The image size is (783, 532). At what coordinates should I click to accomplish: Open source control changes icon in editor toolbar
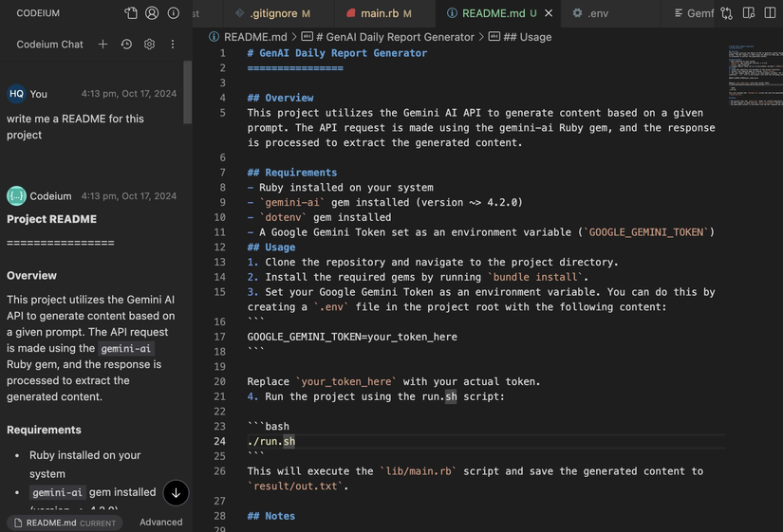(x=726, y=13)
